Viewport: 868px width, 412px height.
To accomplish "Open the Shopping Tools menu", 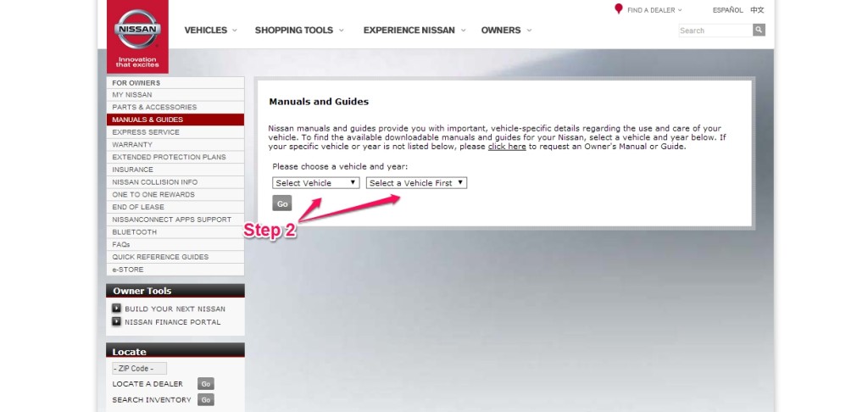I will (x=299, y=30).
